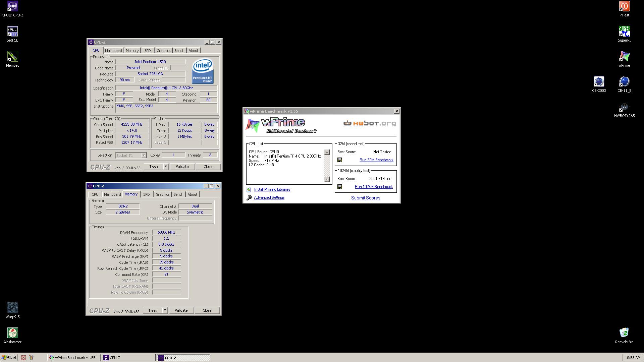Open MemSet desktop icon
The height and width of the screenshot is (362, 644).
(x=12, y=59)
